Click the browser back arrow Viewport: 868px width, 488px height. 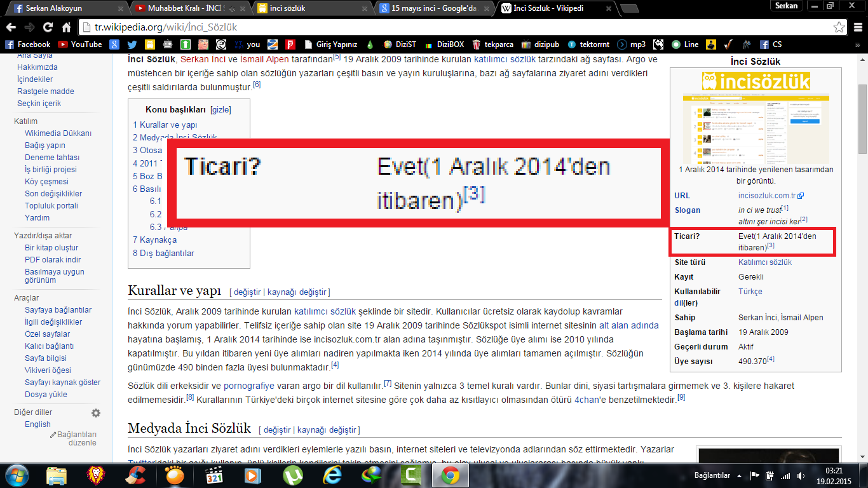(11, 27)
